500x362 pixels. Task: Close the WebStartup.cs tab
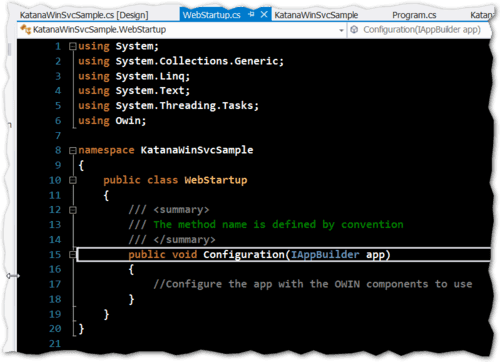(264, 14)
